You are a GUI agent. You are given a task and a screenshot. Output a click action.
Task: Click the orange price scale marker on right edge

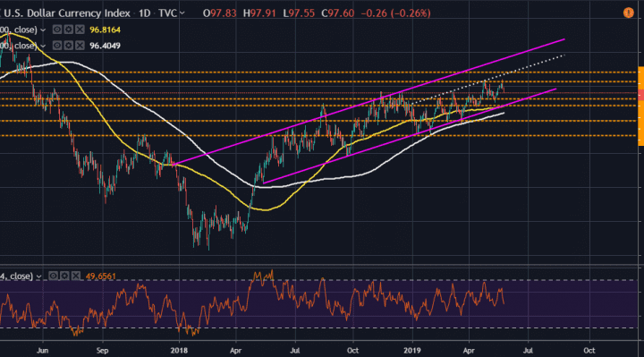point(640,106)
